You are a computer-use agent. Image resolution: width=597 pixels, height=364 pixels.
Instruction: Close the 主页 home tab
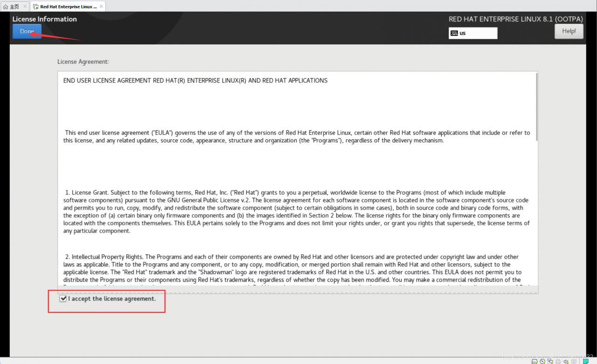pos(25,7)
